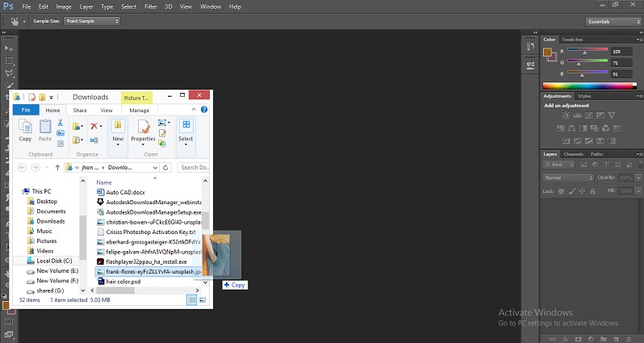Toggle shape layer filter in Layers panel
644x343 pixels.
pos(617,165)
